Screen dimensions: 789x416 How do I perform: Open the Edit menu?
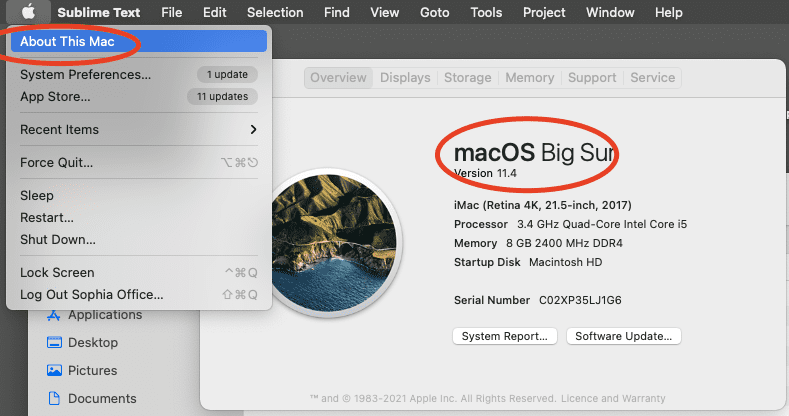pos(215,12)
